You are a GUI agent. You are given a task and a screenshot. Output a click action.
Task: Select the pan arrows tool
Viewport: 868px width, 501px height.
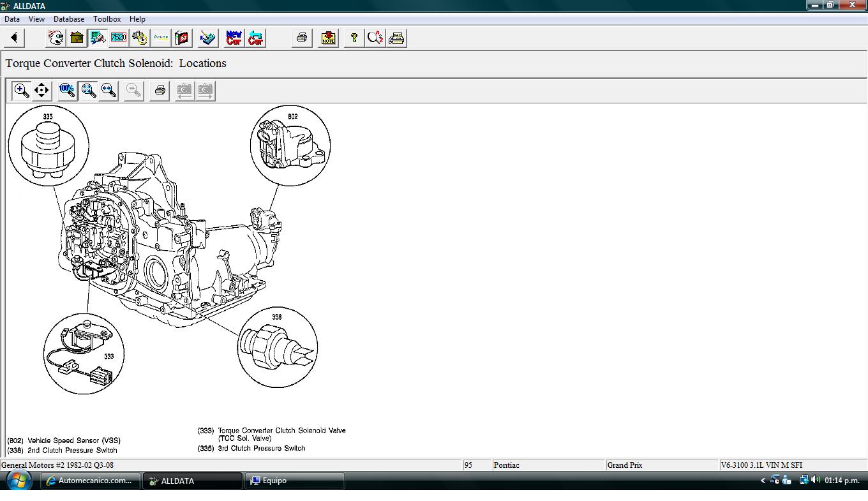(41, 90)
